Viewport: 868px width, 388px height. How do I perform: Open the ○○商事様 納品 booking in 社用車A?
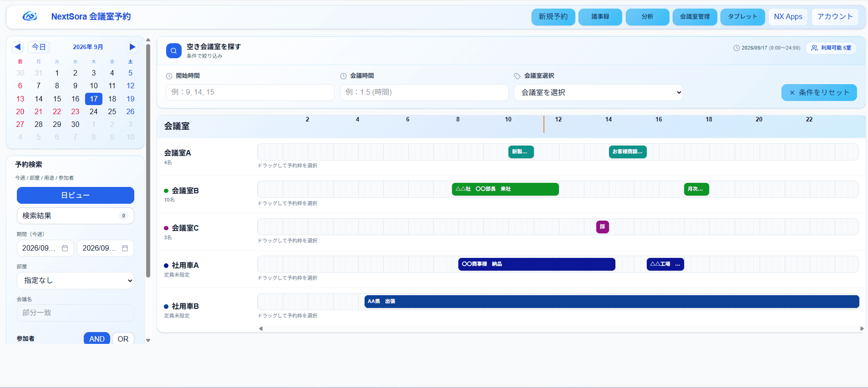pyautogui.click(x=537, y=264)
